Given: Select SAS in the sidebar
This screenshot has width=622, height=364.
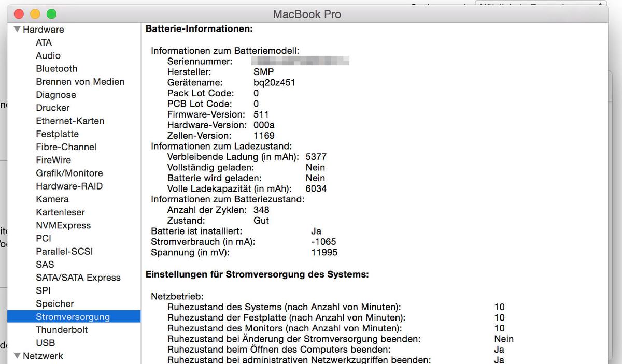Looking at the screenshot, I should [45, 264].
